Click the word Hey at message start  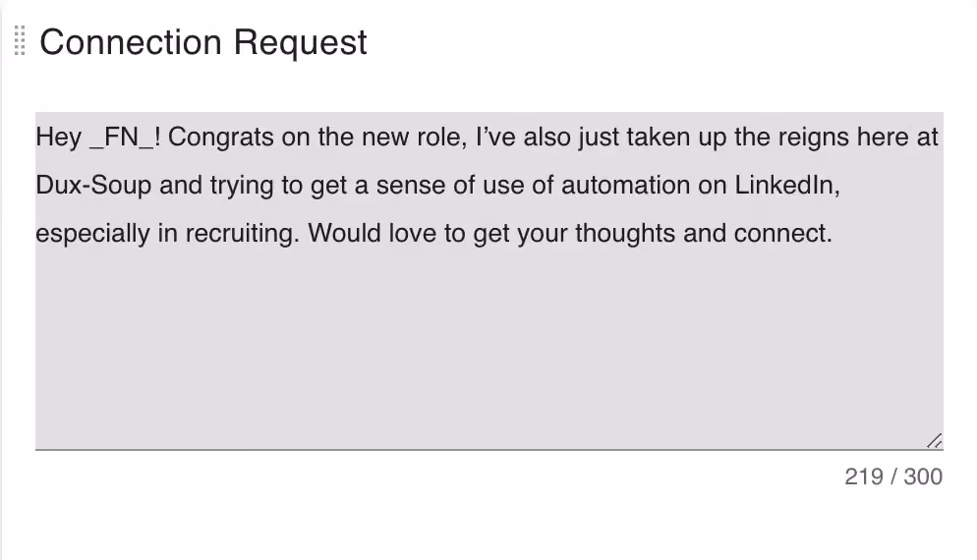(58, 137)
